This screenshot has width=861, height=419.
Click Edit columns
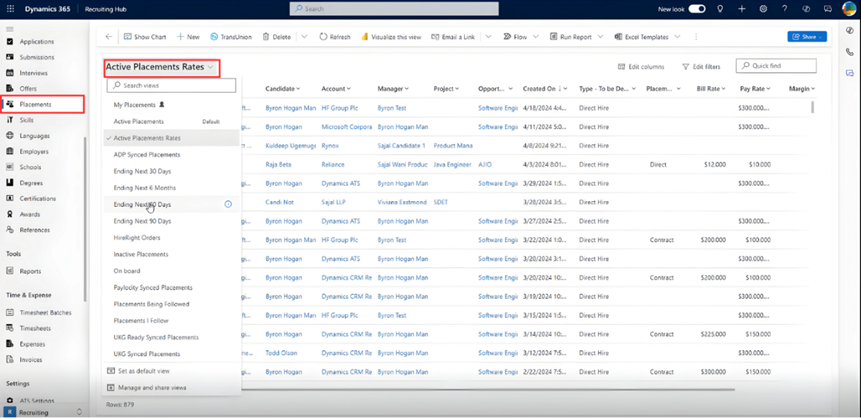point(641,66)
